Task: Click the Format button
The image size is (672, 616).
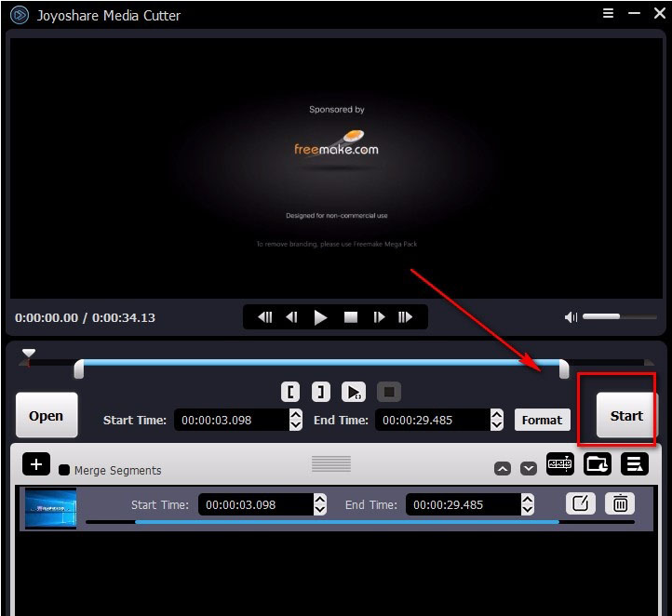Action: (542, 420)
